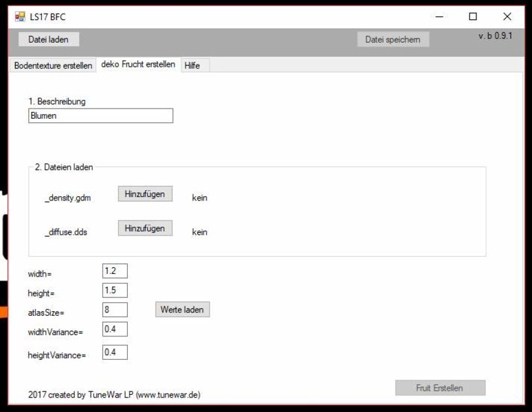Image resolution: width=532 pixels, height=412 pixels.
Task: Click into the width value field
Action: pos(115,271)
